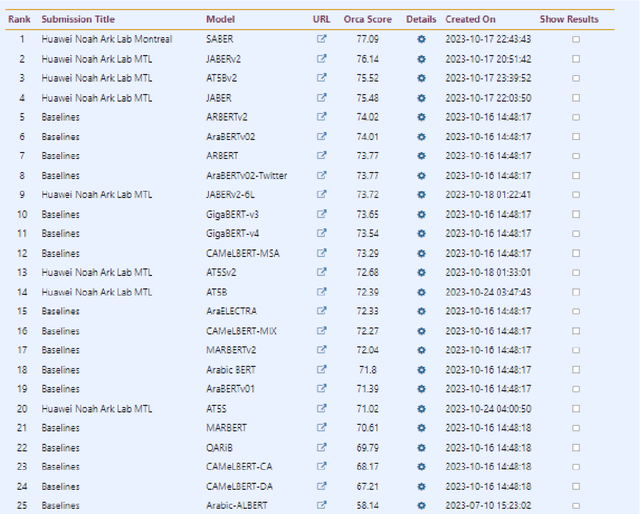Click the Details gear icon for JABERv2

(421, 59)
